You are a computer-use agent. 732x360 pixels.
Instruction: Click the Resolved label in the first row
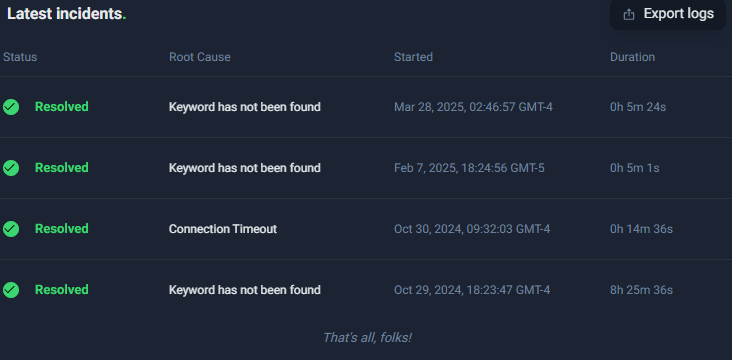[x=62, y=107]
